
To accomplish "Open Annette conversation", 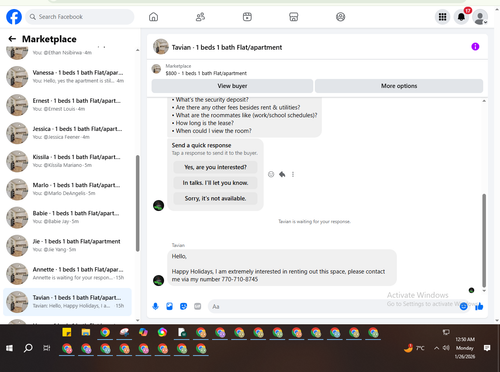I will [x=67, y=273].
